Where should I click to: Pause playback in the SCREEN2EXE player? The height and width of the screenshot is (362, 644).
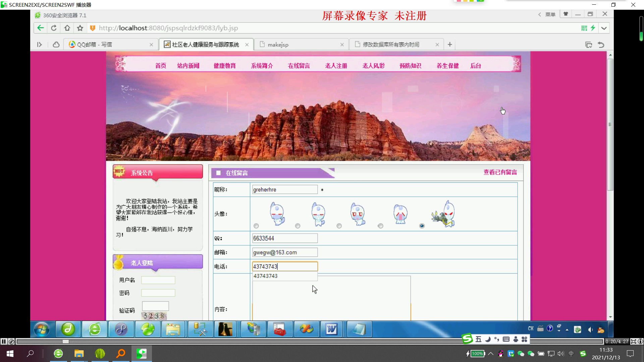(3, 342)
